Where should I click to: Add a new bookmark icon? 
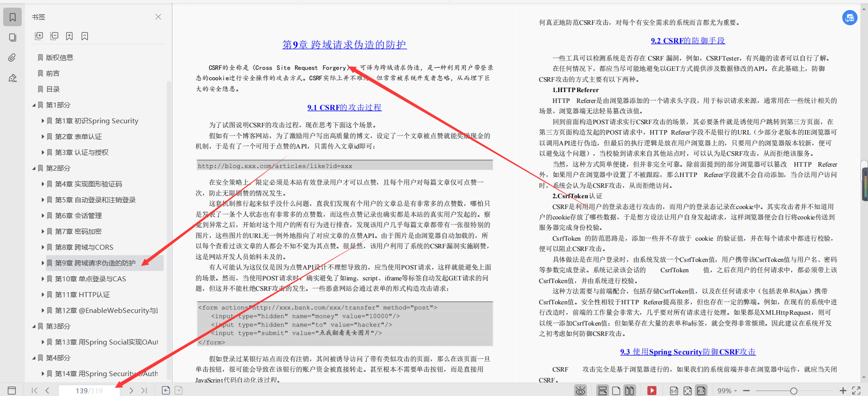click(69, 36)
